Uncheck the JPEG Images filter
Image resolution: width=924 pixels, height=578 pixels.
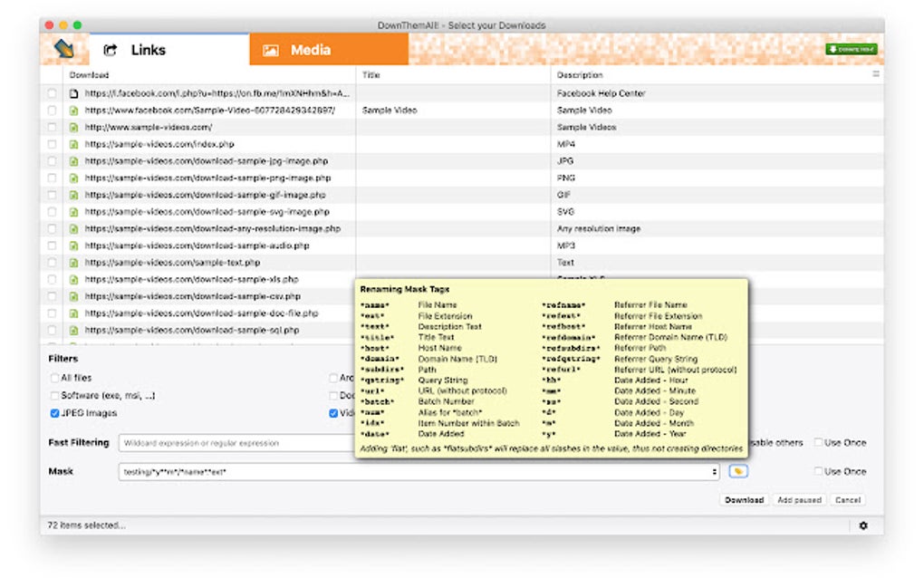click(x=55, y=411)
